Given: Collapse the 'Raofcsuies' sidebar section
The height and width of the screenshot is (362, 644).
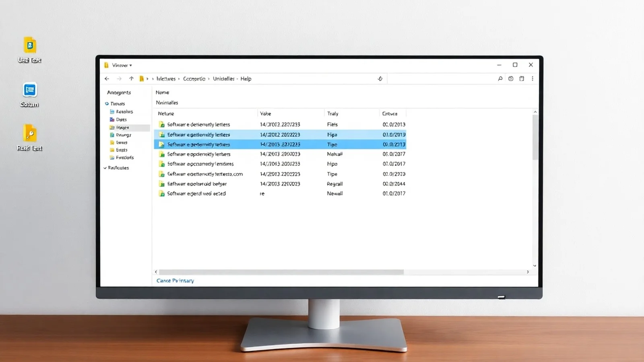Looking at the screenshot, I should pos(105,168).
